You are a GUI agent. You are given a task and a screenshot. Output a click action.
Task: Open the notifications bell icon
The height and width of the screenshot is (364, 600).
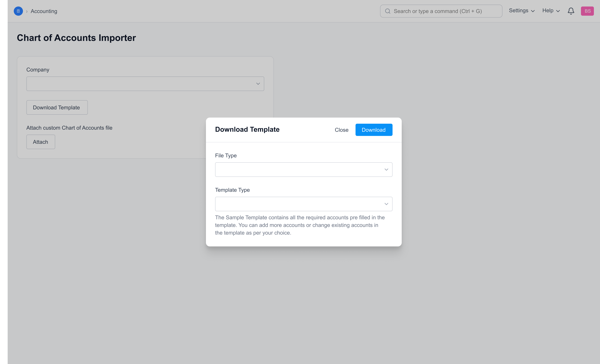pyautogui.click(x=571, y=11)
